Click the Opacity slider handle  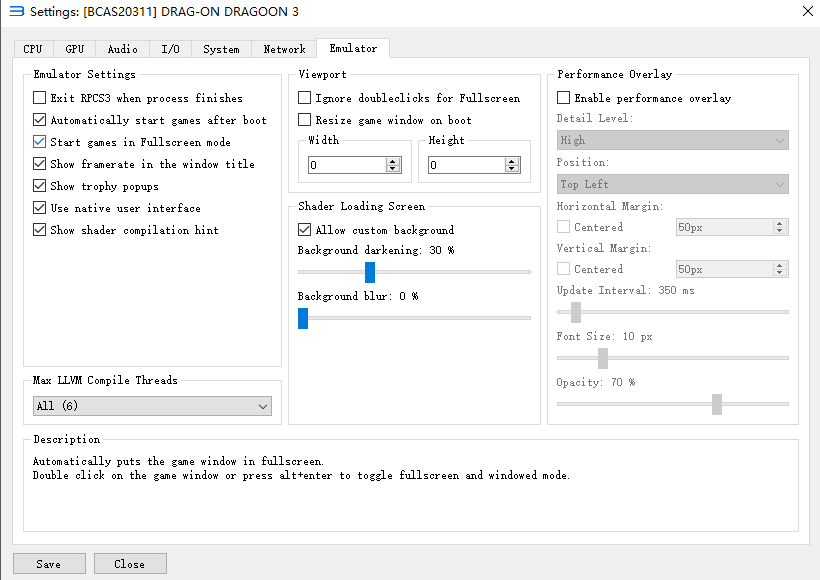(x=717, y=404)
